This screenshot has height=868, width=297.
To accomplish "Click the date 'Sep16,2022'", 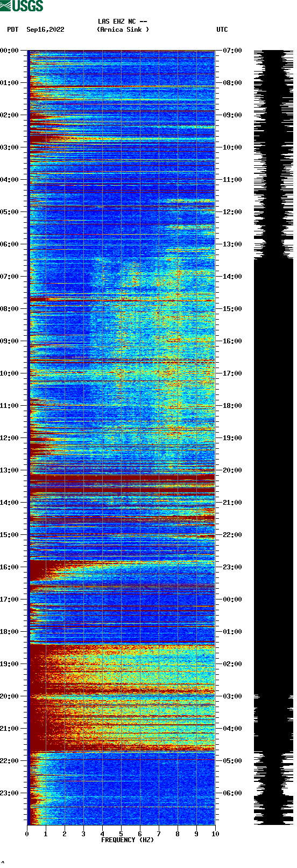I will click(45, 30).
